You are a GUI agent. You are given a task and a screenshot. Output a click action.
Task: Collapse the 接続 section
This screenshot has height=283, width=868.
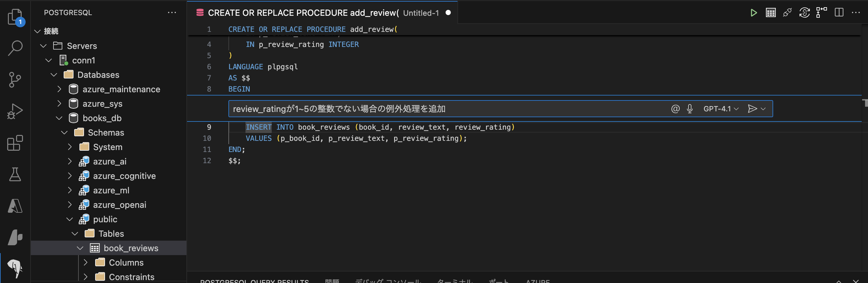[37, 31]
